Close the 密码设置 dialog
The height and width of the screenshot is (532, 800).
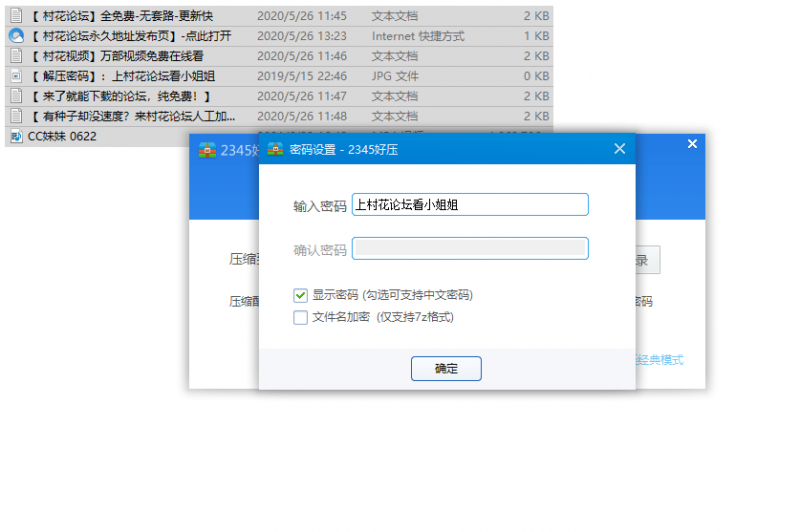619,149
